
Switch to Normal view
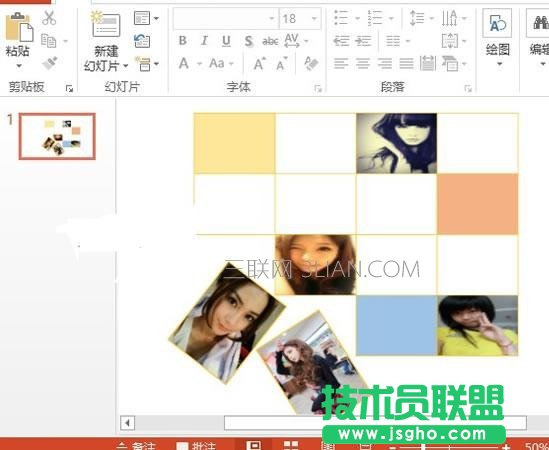click(253, 445)
